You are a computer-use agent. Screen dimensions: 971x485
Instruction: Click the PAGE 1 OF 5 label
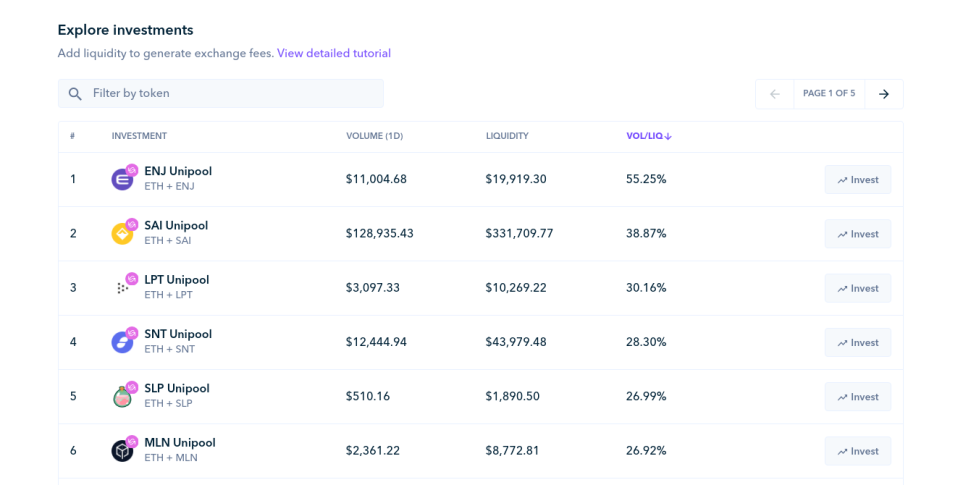point(829,94)
